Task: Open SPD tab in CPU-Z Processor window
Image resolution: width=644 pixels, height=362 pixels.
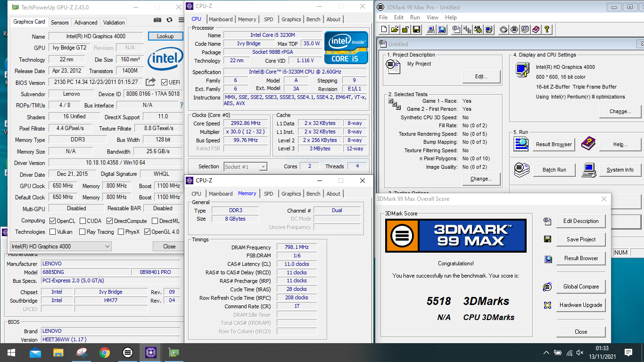Action: tap(268, 19)
